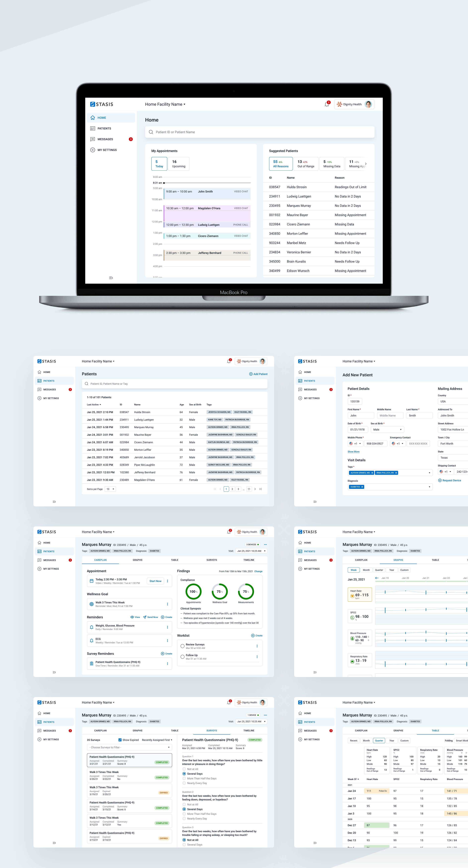The height and width of the screenshot is (868, 468).
Task: Click Middle Name input in Add New Patient
Action: pyautogui.click(x=390, y=415)
